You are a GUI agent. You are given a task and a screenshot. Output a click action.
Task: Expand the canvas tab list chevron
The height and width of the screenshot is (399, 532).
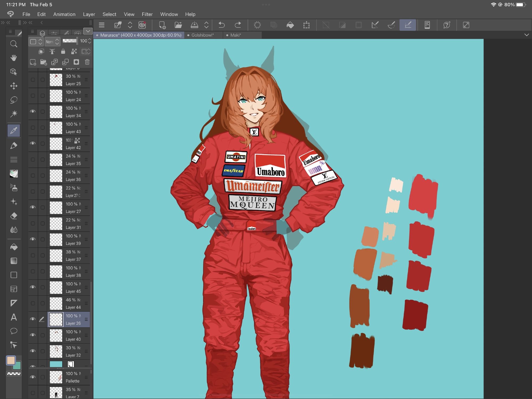coord(526,35)
